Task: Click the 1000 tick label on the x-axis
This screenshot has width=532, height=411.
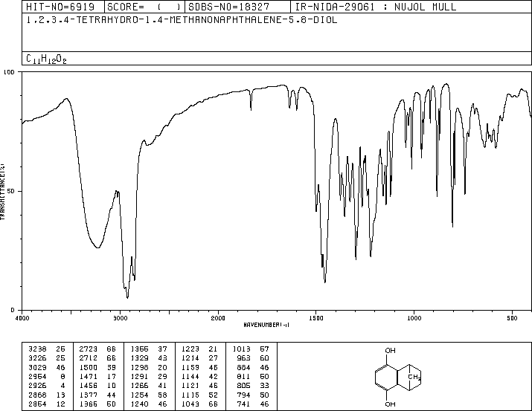Action: [x=414, y=318]
